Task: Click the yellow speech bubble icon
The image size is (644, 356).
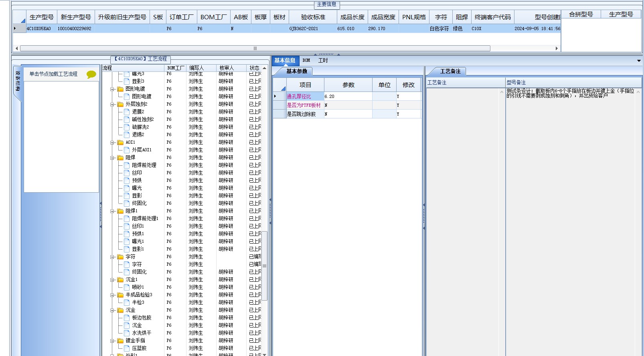Action: tap(91, 74)
